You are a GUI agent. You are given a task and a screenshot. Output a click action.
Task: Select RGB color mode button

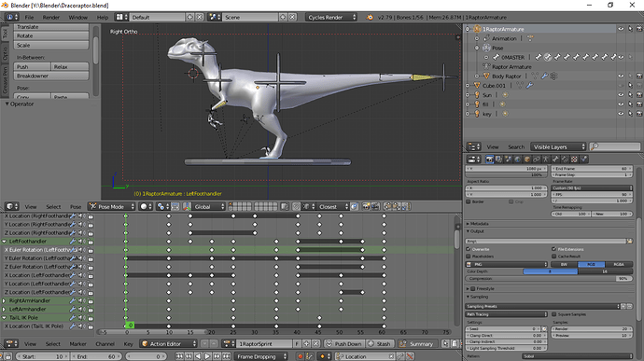(x=591, y=264)
